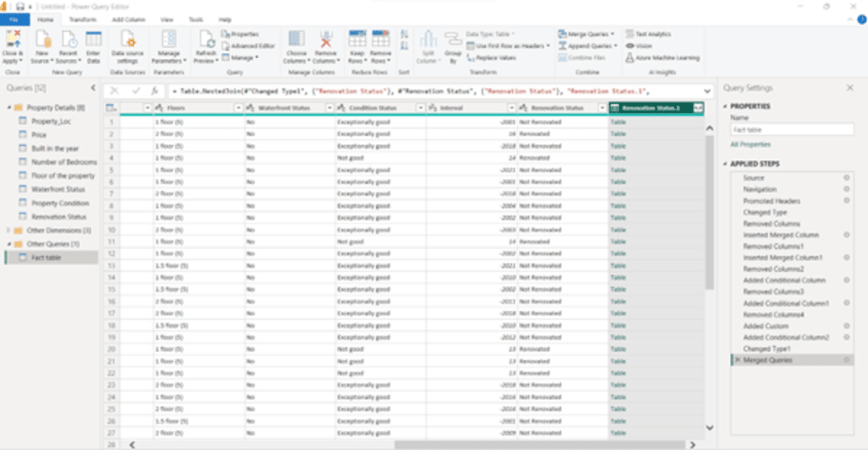Screen dimensions: 868x450
Task: Cancel the formula edit with X icon
Action: [x=116, y=91]
